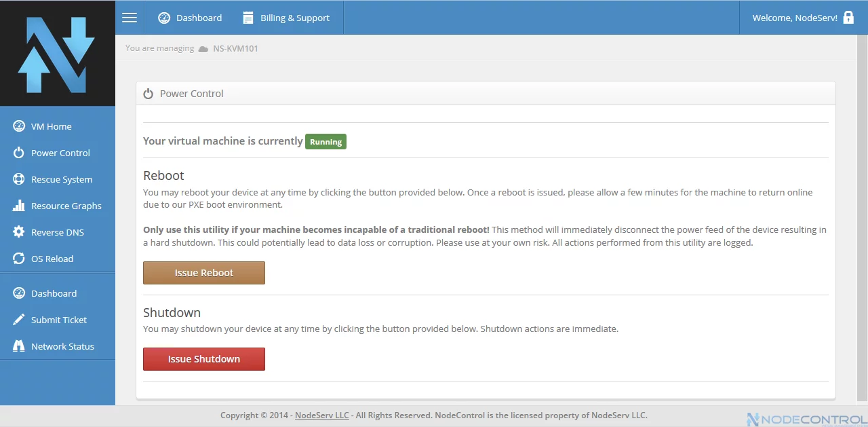Click the Rescue System lifebuoy icon
This screenshot has width=868, height=427.
click(19, 179)
